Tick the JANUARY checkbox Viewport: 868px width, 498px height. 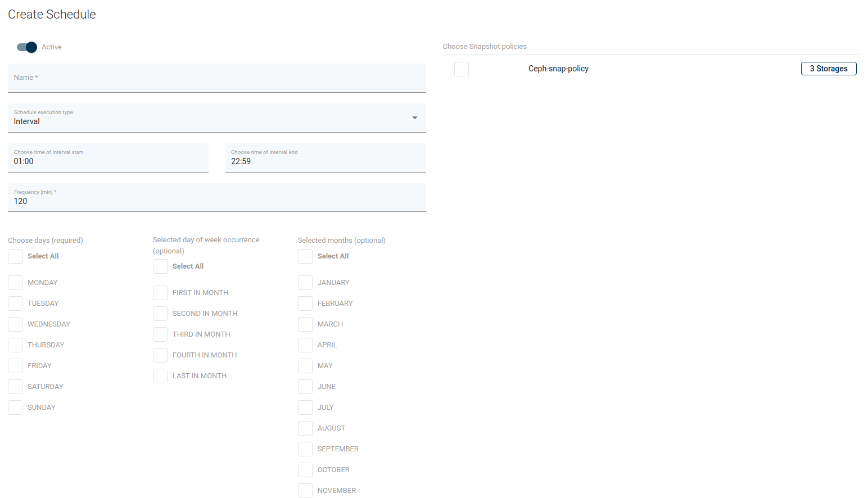(x=305, y=283)
